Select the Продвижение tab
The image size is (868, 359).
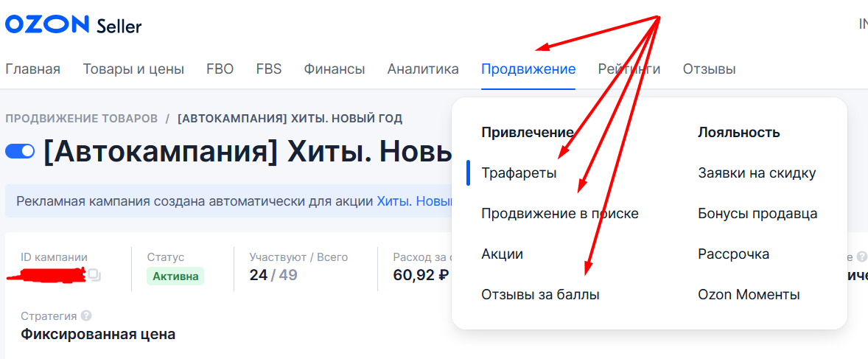pyautogui.click(x=528, y=69)
